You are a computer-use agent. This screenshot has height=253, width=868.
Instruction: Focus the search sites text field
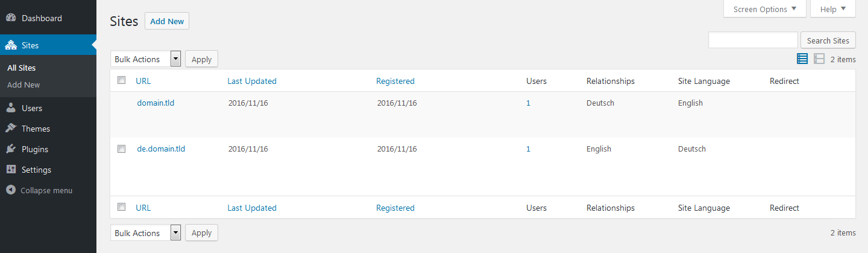753,40
